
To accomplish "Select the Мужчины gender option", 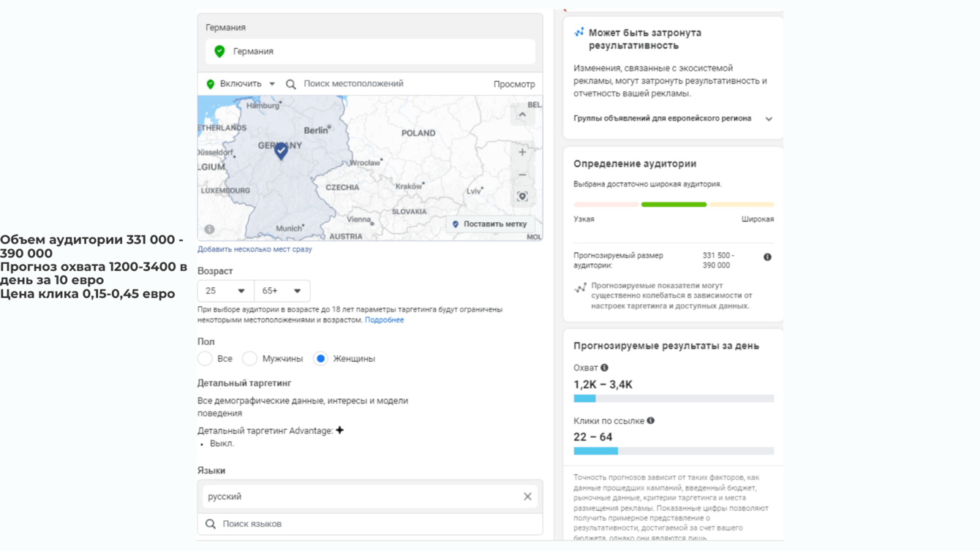I will click(250, 359).
